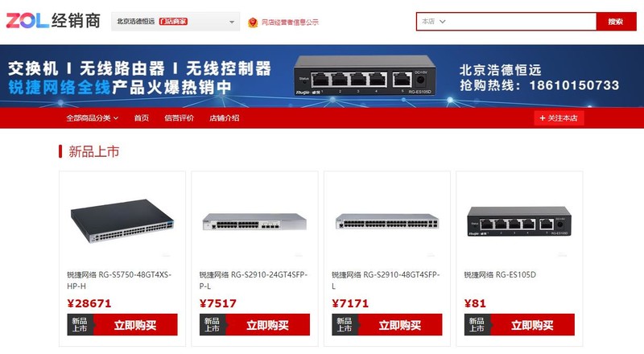The height and width of the screenshot is (354, 644).
Task: Click 立即购买 for RG-S2910-48GT4SFP-L
Action: (400, 325)
